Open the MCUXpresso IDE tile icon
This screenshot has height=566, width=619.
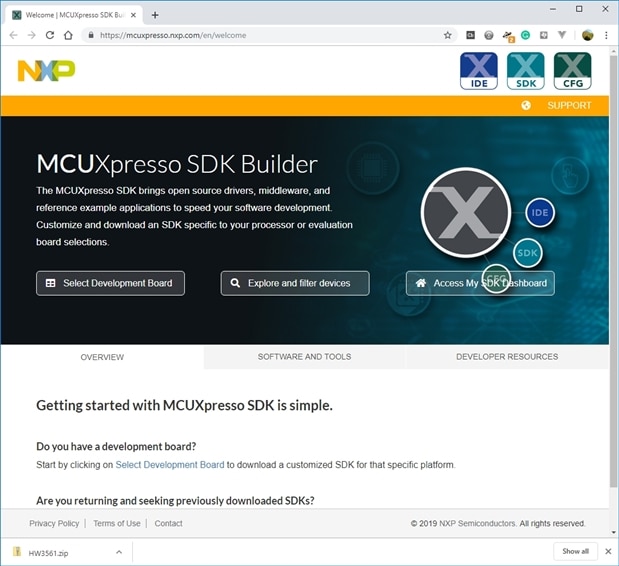[x=478, y=71]
